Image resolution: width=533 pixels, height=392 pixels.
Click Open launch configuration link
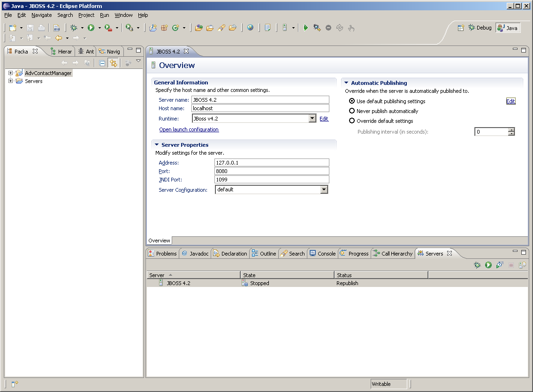(189, 129)
